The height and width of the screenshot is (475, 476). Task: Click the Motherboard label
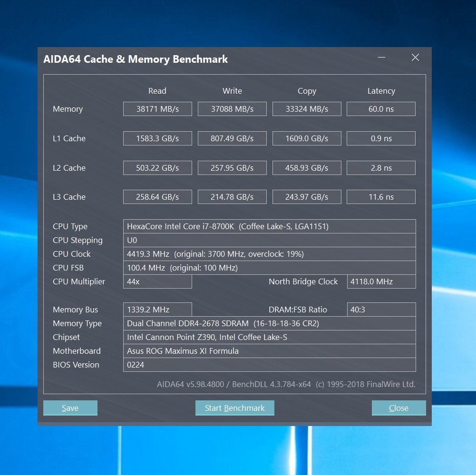click(x=77, y=351)
